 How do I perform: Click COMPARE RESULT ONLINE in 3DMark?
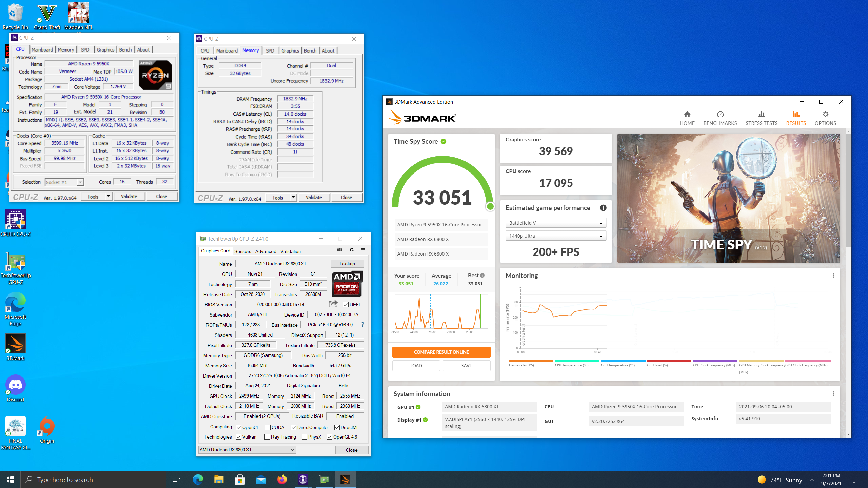pyautogui.click(x=441, y=352)
